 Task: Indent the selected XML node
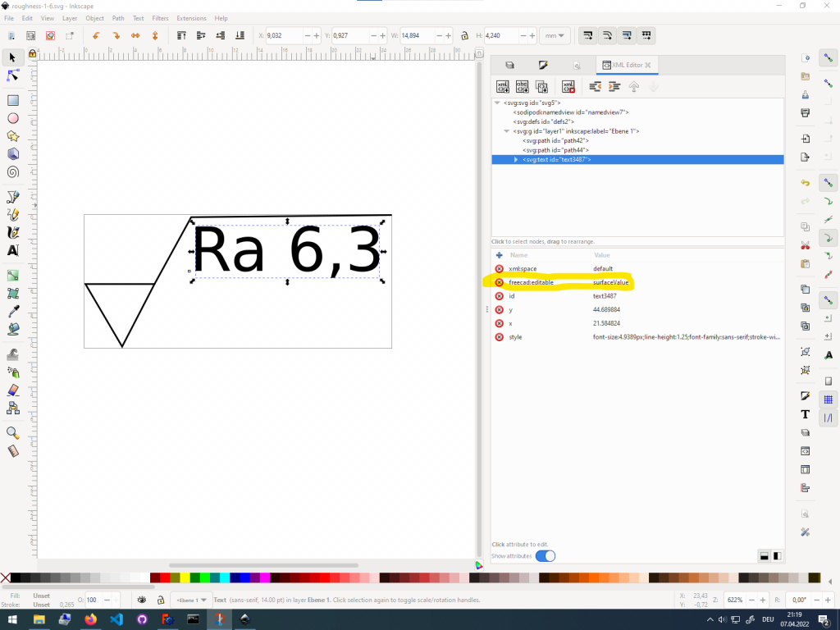[614, 86]
